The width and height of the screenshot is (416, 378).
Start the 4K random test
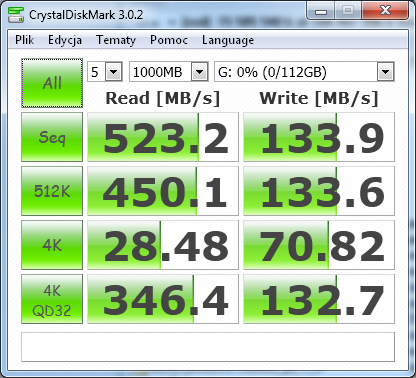coord(52,245)
